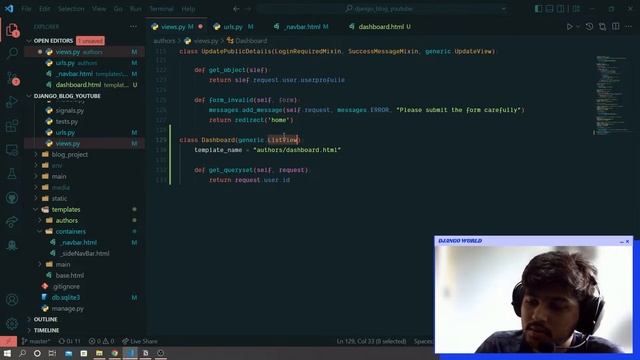Expand the authors folder under templates
Image resolution: width=640 pixels, height=360 pixels.
pos(66,220)
